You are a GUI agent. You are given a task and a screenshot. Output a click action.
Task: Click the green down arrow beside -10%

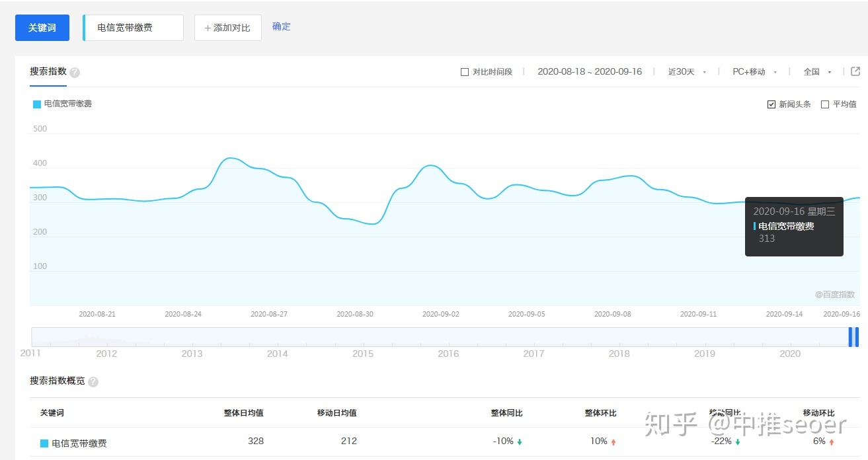(x=520, y=442)
